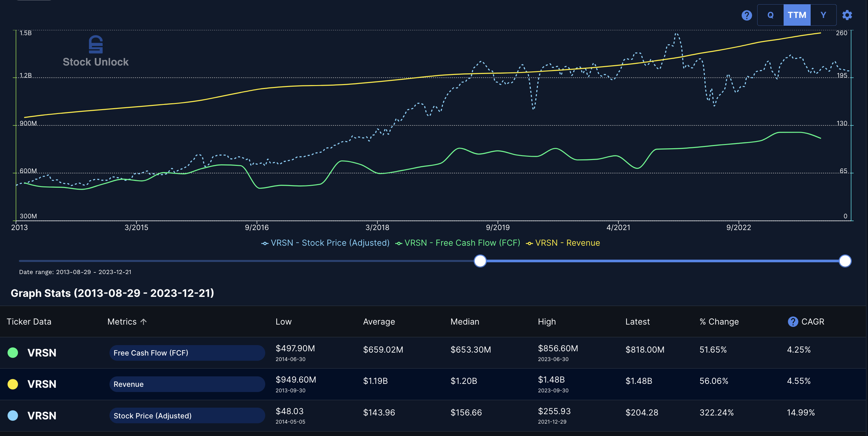Select the TTM period tab
The image size is (868, 436).
pos(797,15)
